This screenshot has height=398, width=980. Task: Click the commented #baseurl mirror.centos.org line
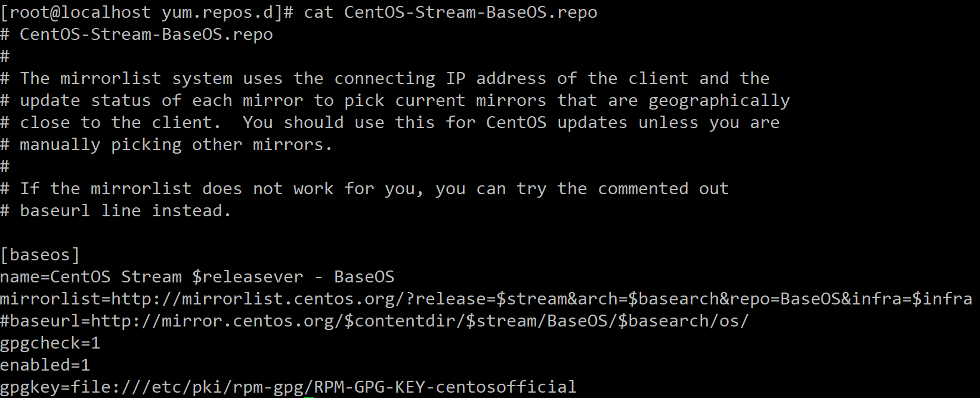(x=374, y=321)
